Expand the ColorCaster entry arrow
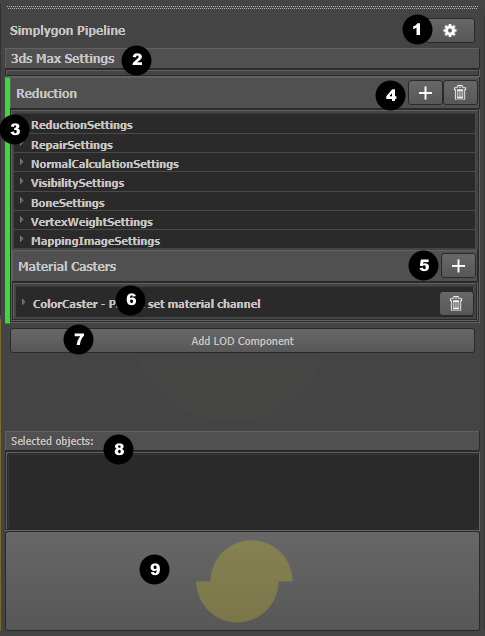The height and width of the screenshot is (636, 485). click(x=24, y=302)
